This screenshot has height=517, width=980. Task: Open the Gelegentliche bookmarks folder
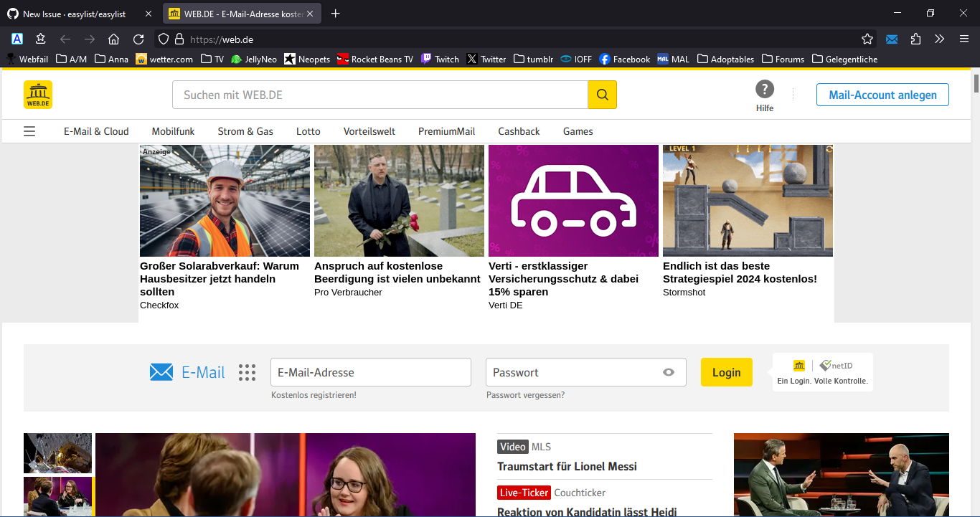click(844, 60)
